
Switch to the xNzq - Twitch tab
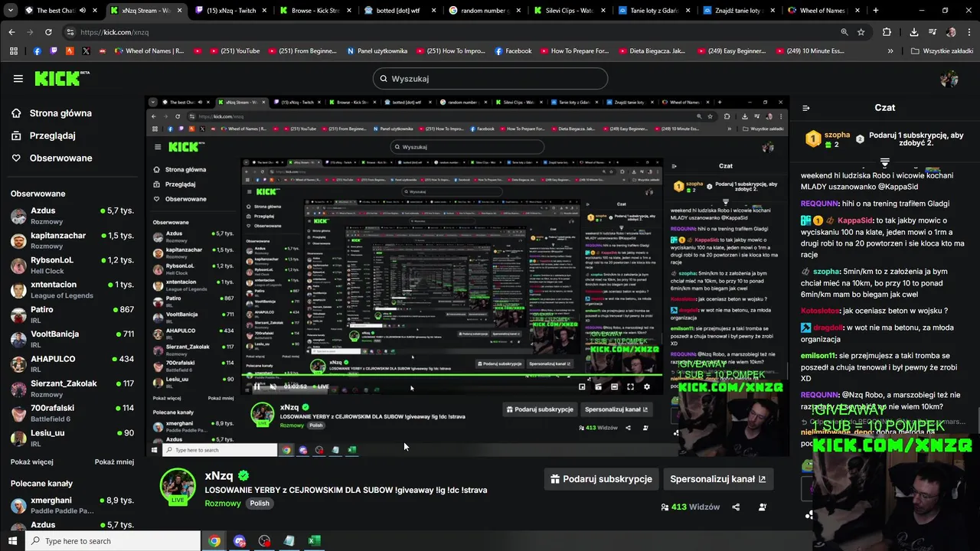click(x=230, y=11)
